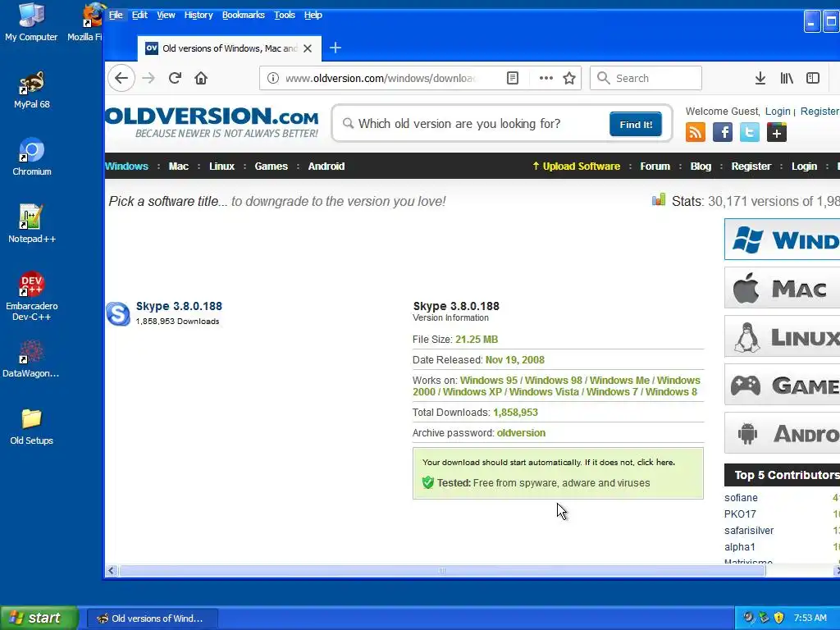The height and width of the screenshot is (630, 840).
Task: Open the Mac nav category
Action: (178, 166)
